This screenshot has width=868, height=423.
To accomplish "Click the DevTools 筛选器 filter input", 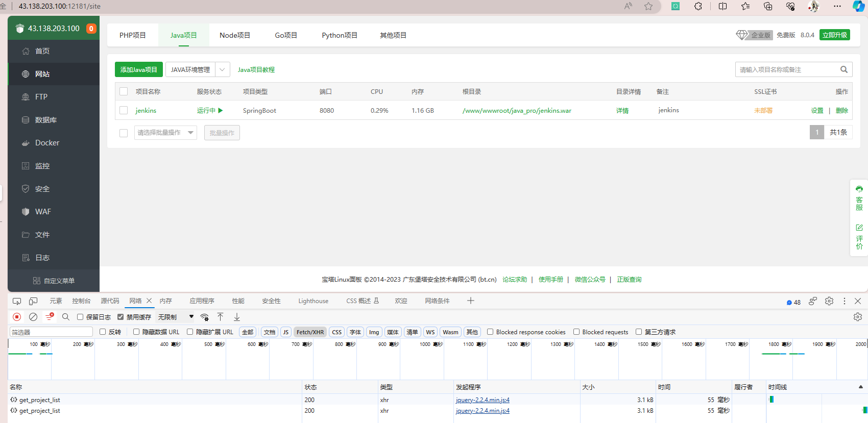I will pyautogui.click(x=51, y=332).
